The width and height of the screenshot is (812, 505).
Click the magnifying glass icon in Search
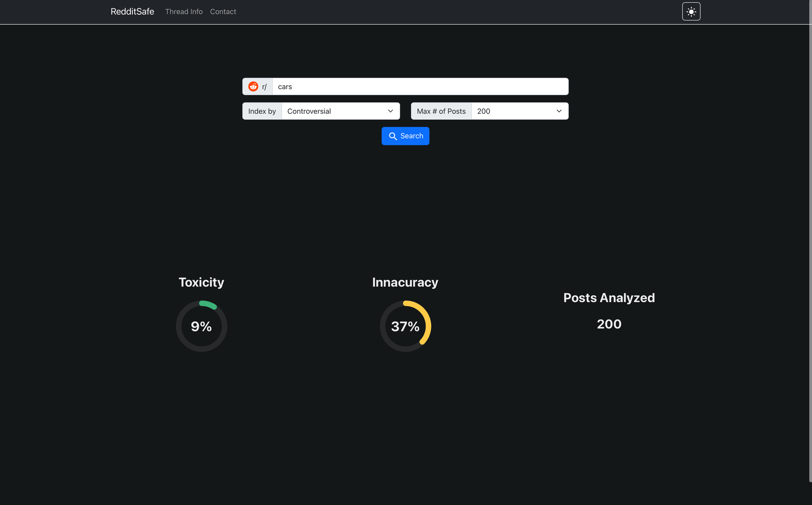pyautogui.click(x=393, y=136)
